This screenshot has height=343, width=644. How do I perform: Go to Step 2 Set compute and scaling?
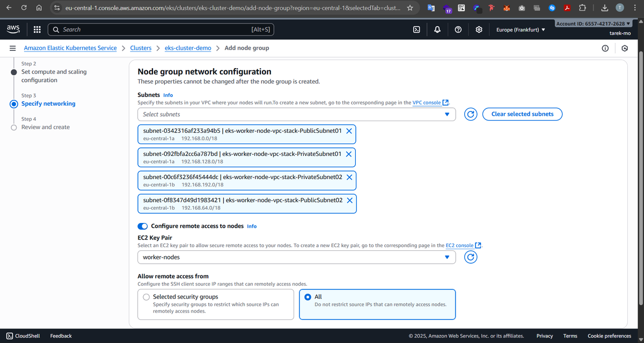coord(54,76)
